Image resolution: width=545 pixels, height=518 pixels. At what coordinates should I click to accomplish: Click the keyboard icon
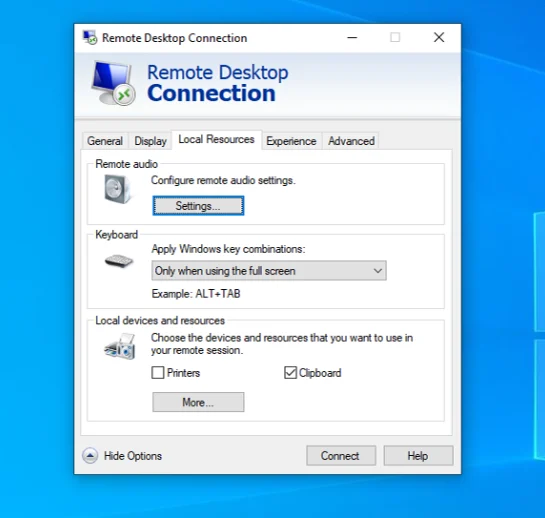[x=119, y=261]
